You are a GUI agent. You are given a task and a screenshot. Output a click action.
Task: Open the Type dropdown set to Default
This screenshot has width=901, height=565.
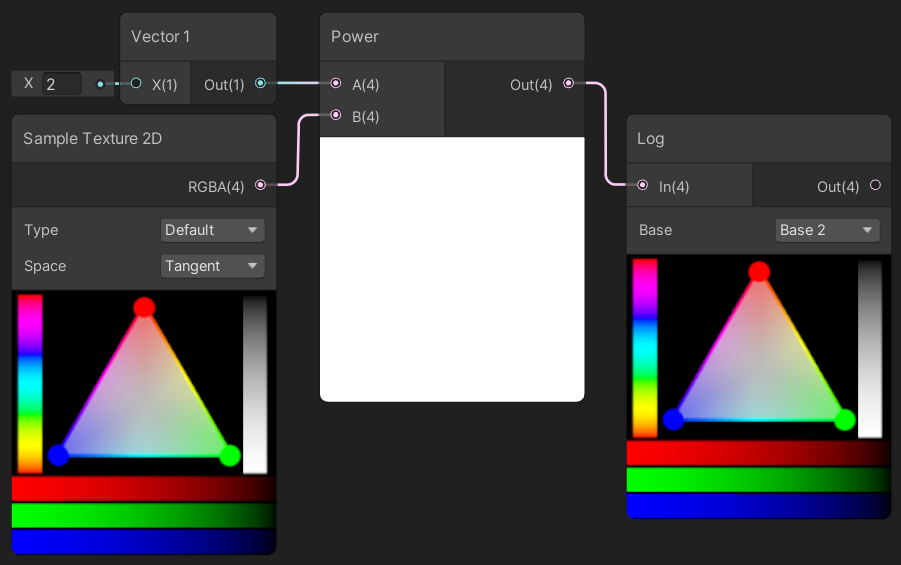point(212,230)
